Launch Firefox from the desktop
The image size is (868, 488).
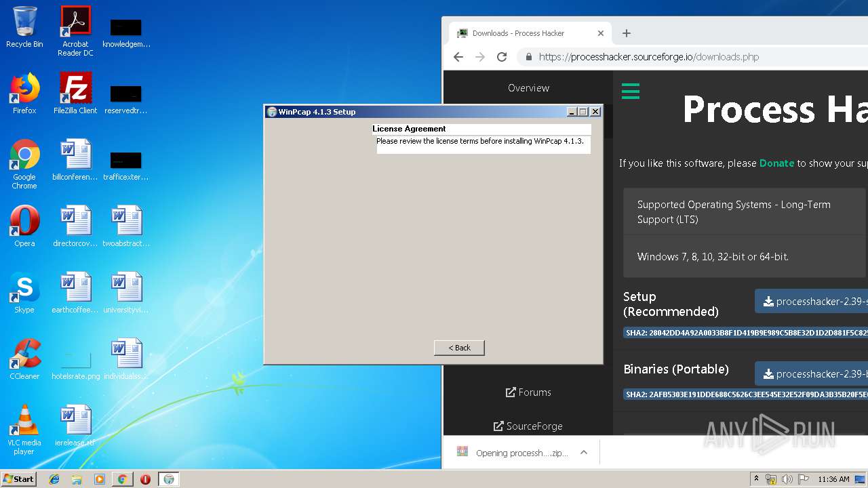[x=24, y=94]
